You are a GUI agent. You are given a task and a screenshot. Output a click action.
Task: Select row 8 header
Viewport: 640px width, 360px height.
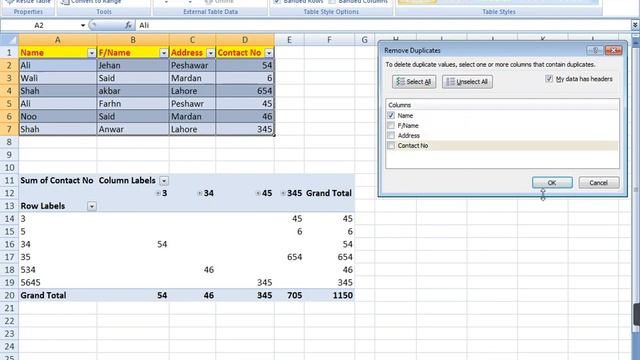tap(9, 142)
